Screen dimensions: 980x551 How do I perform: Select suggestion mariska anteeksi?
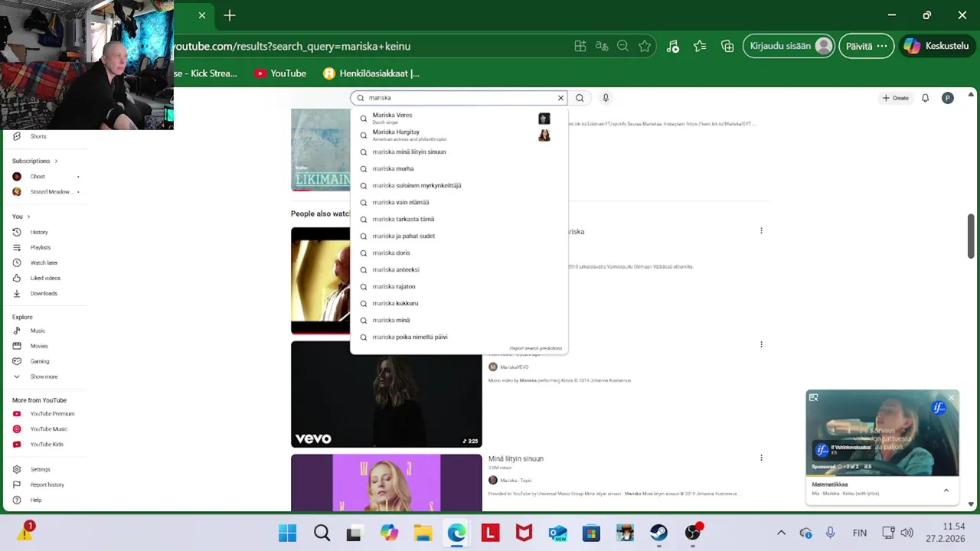[459, 269]
